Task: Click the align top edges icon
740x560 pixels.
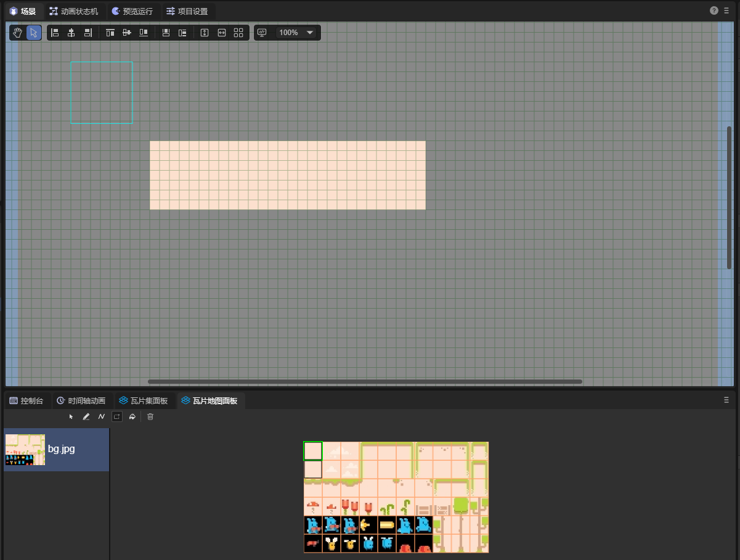Action: click(x=110, y=33)
